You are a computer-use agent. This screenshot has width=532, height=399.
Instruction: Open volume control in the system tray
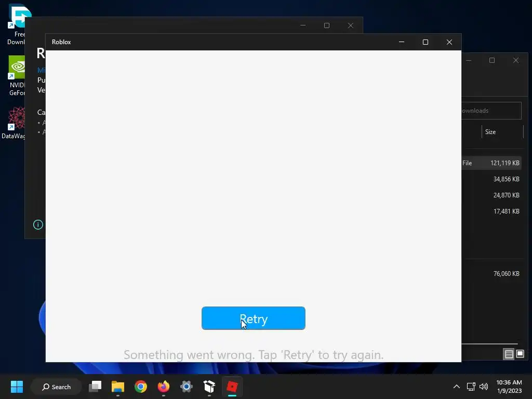click(484, 387)
